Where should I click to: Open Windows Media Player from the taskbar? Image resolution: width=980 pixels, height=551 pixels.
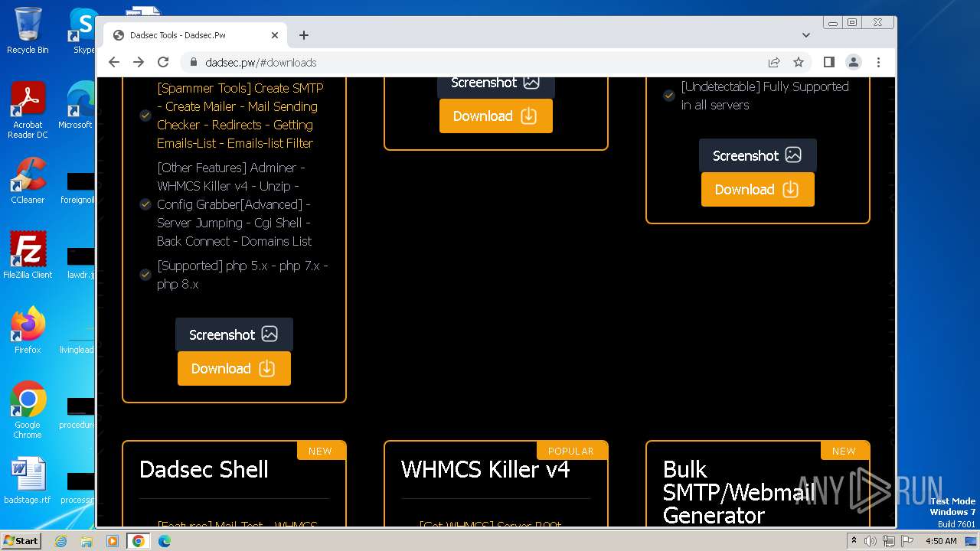click(x=112, y=541)
